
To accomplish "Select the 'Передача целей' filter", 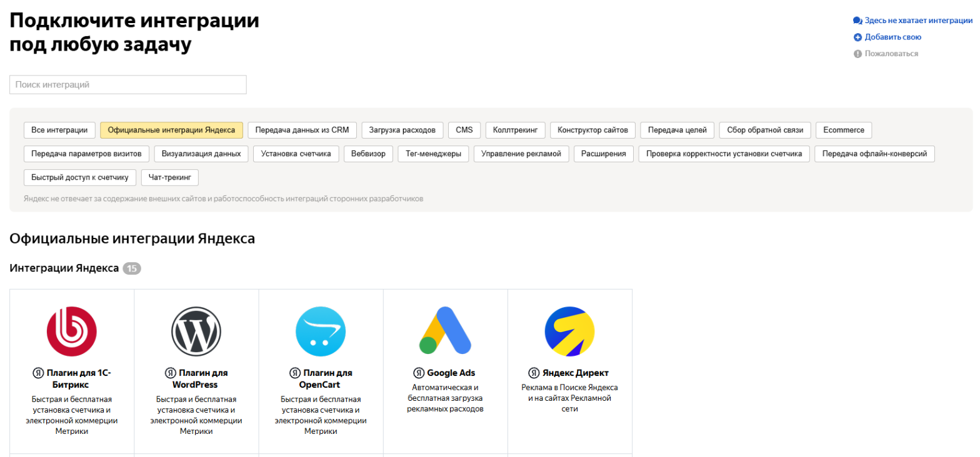I will 677,130.
